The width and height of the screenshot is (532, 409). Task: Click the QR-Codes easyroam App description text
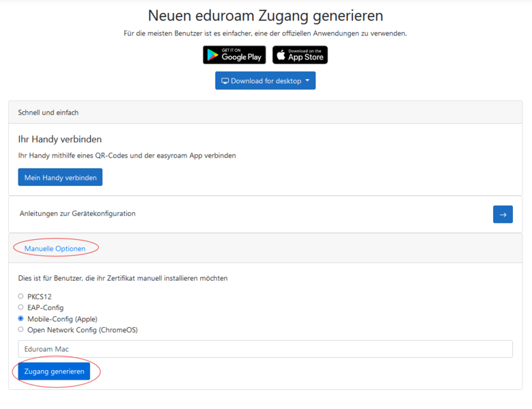tap(127, 155)
